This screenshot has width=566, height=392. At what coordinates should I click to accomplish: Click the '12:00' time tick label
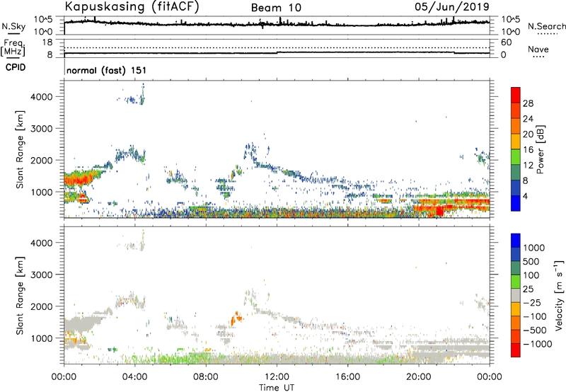click(277, 377)
